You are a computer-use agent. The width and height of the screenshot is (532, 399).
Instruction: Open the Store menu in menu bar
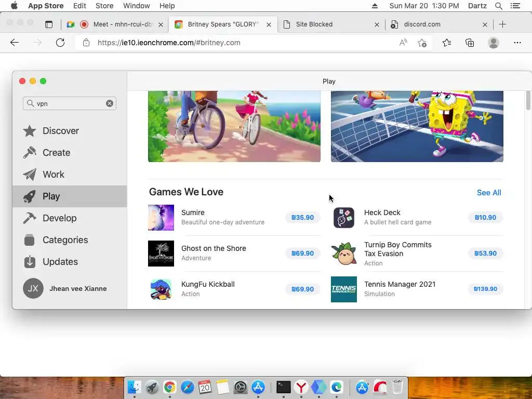pos(104,6)
